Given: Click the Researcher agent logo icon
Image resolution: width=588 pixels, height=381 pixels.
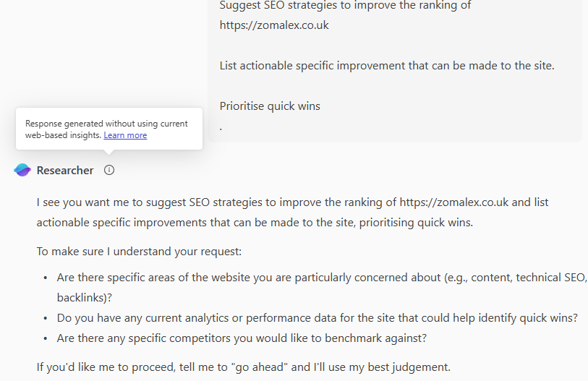Looking at the screenshot, I should click(x=22, y=171).
